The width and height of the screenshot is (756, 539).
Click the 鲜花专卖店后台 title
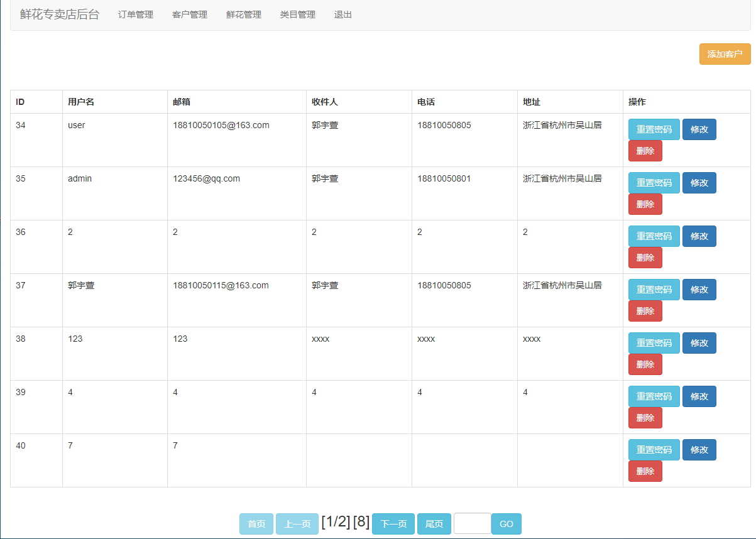pos(60,14)
